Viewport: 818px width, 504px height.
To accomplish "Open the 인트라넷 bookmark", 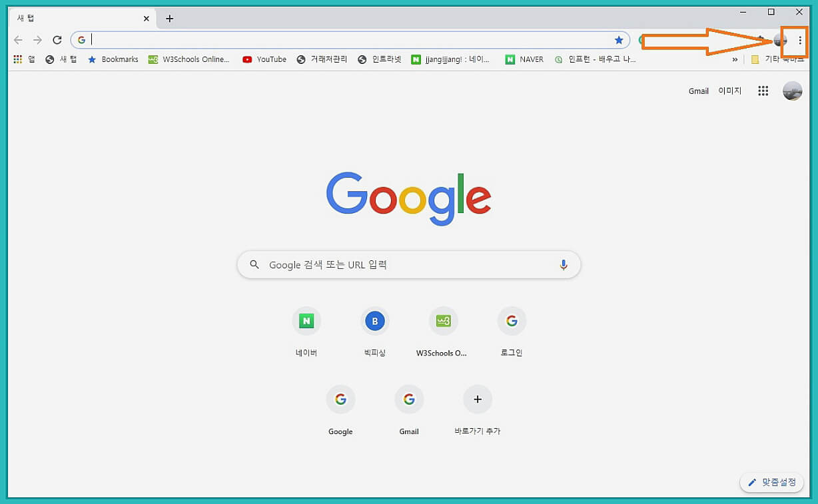I will point(380,59).
